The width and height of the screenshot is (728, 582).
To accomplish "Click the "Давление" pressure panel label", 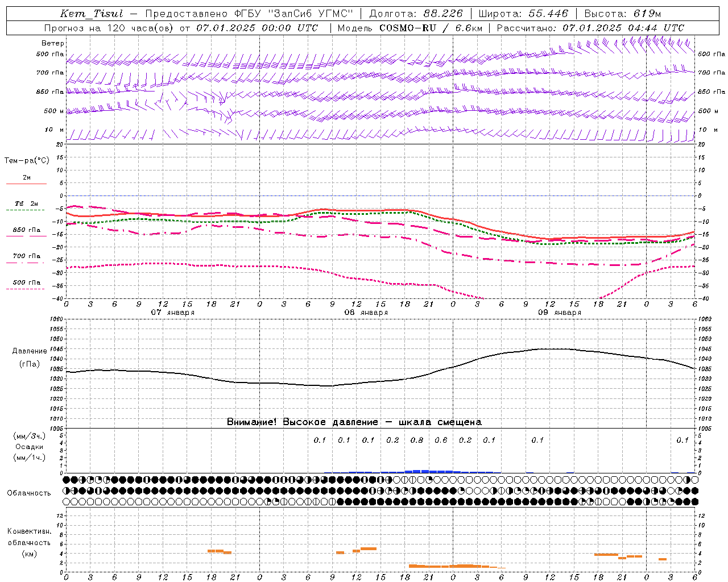I will pyautogui.click(x=30, y=351).
